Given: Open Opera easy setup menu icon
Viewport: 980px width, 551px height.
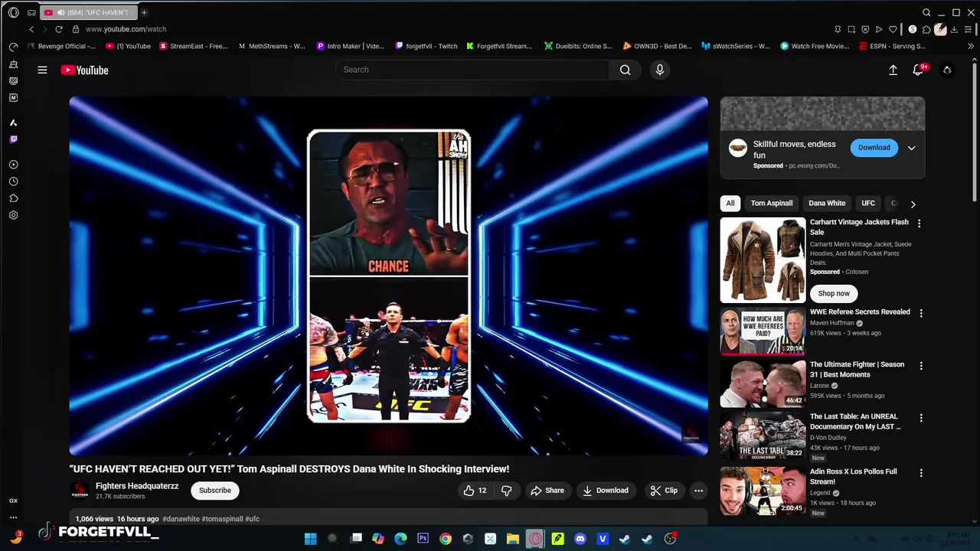Looking at the screenshot, I should [968, 29].
